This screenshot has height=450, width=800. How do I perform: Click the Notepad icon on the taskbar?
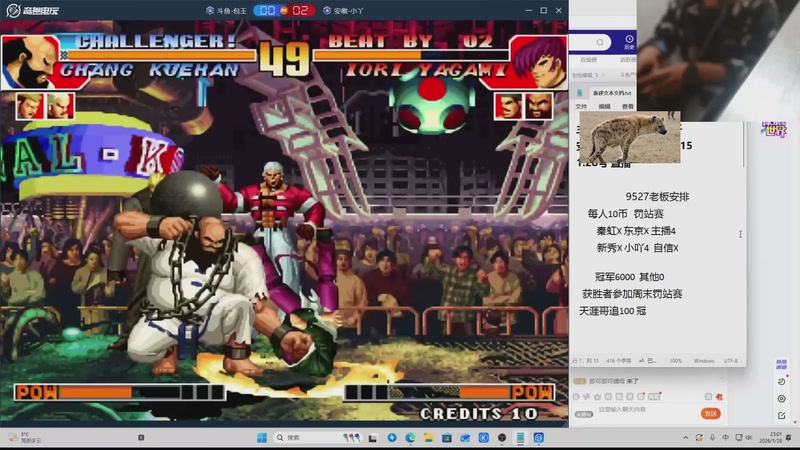(x=520, y=438)
